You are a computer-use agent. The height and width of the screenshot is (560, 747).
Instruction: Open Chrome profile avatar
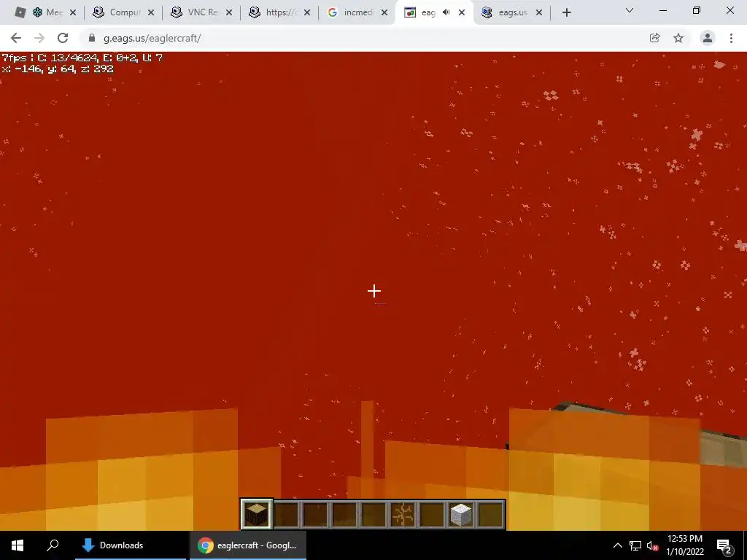tap(708, 38)
